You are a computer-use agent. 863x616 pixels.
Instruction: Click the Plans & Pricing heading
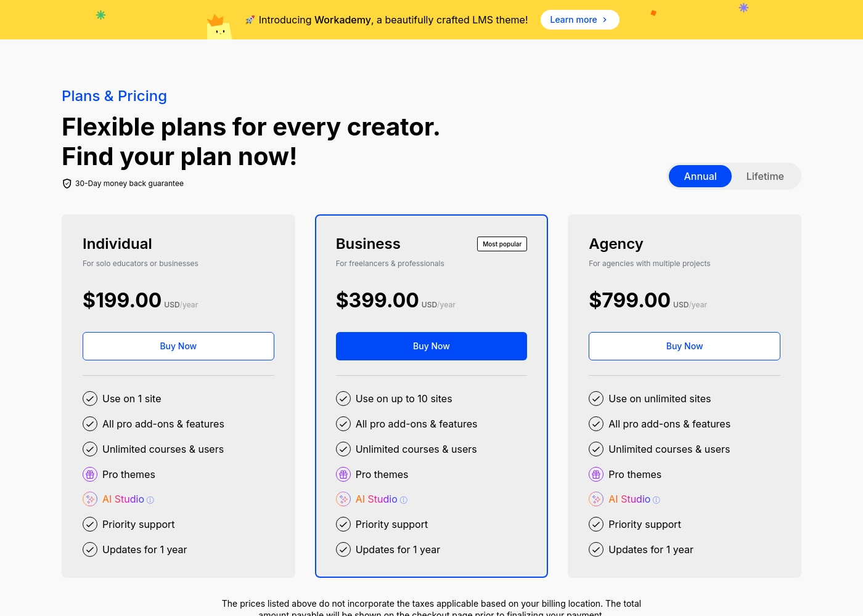click(114, 96)
